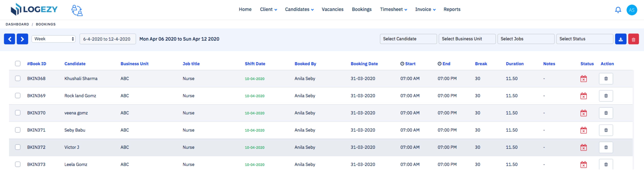Open the Select Candidate filter
Screen dimensions: 644x176
pyautogui.click(x=408, y=39)
